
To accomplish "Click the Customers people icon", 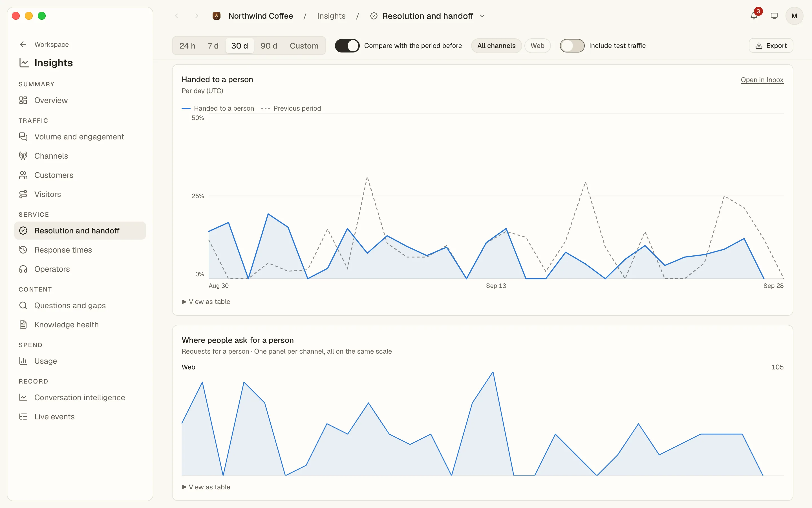I will pos(23,175).
